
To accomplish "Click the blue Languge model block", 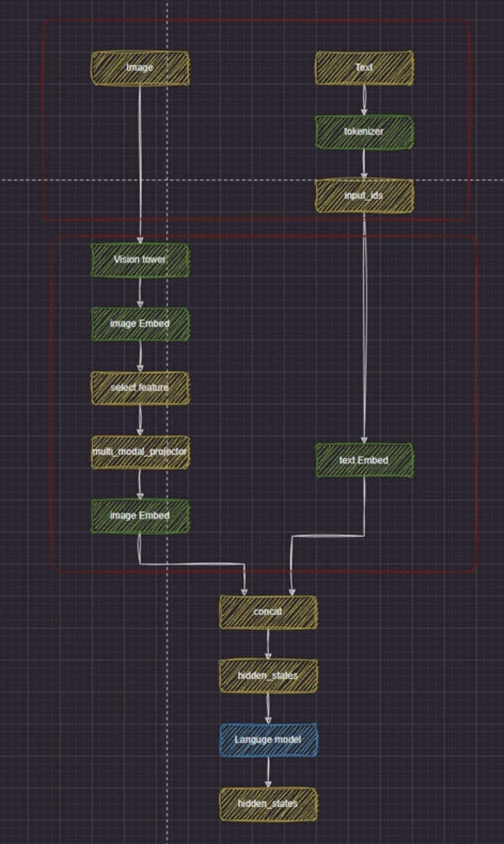I will coord(268,740).
